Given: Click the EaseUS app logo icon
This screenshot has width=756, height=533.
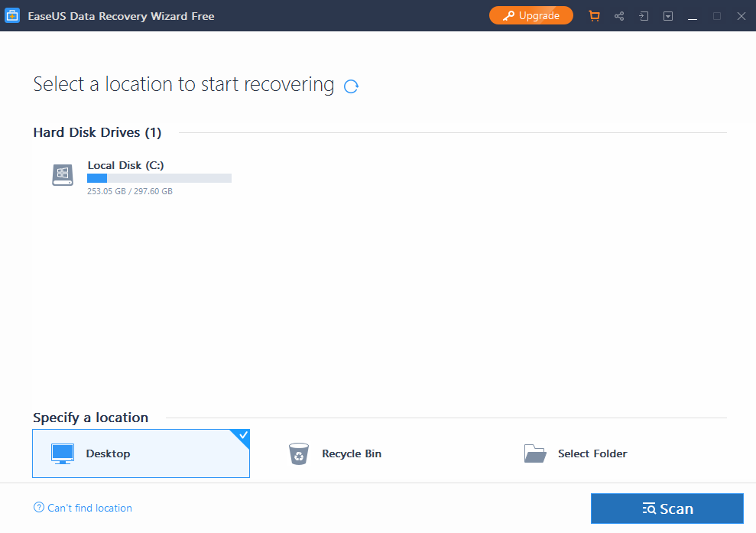Looking at the screenshot, I should click(12, 16).
